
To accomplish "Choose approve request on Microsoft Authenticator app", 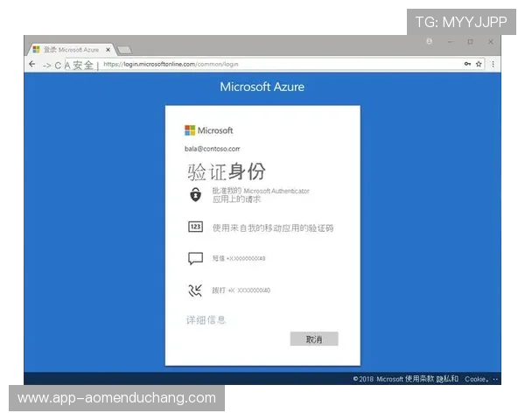I will click(x=261, y=194).
